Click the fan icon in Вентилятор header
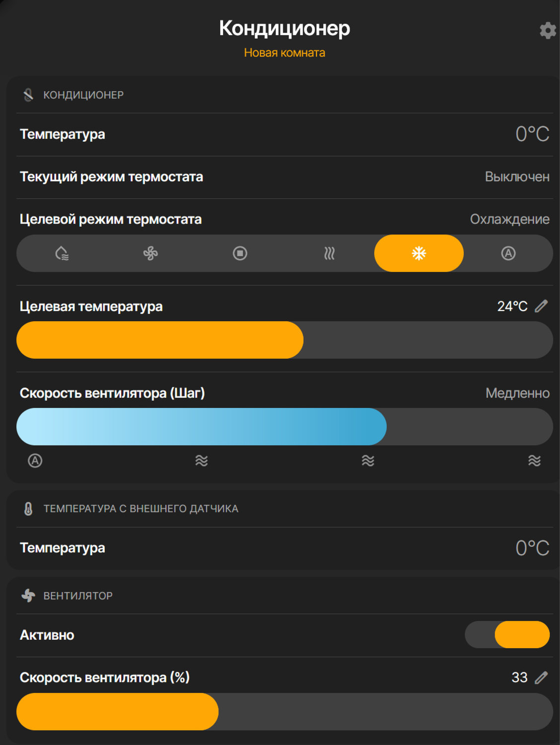Screen dimensions: 560x745 [28, 596]
